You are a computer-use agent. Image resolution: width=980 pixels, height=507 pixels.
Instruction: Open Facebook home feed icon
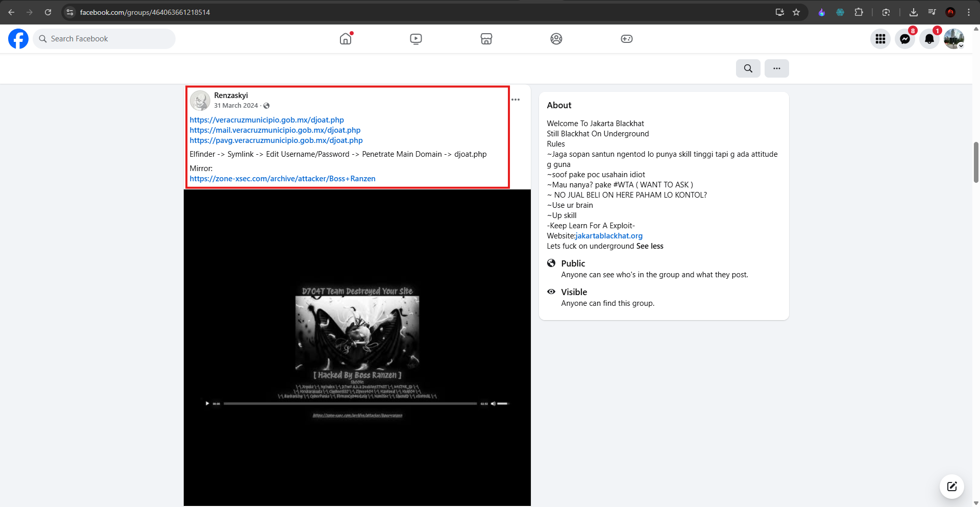[346, 39]
